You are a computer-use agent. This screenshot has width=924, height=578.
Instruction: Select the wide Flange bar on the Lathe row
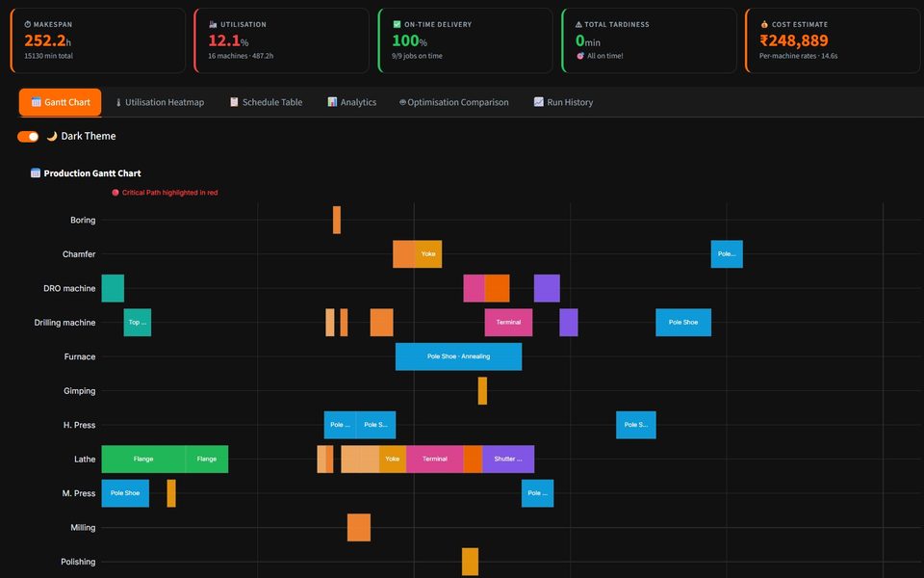143,459
